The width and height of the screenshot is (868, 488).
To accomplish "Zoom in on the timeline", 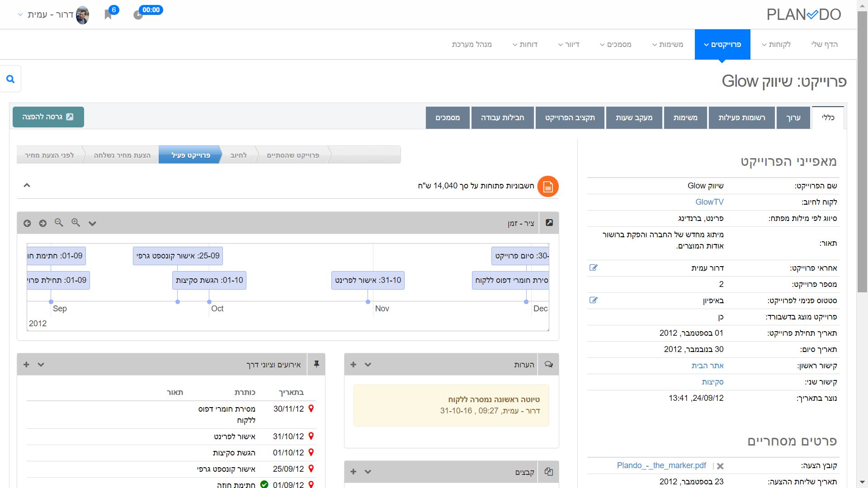I will 75,223.
